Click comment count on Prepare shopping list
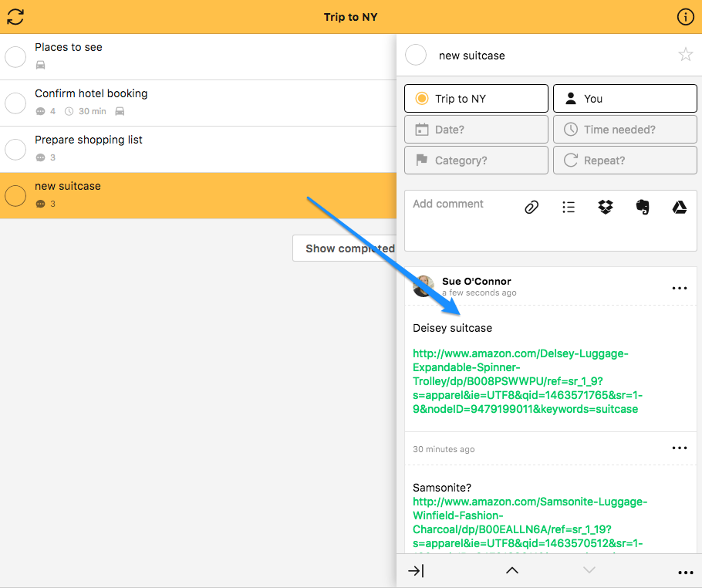The width and height of the screenshot is (702, 588). coord(46,157)
